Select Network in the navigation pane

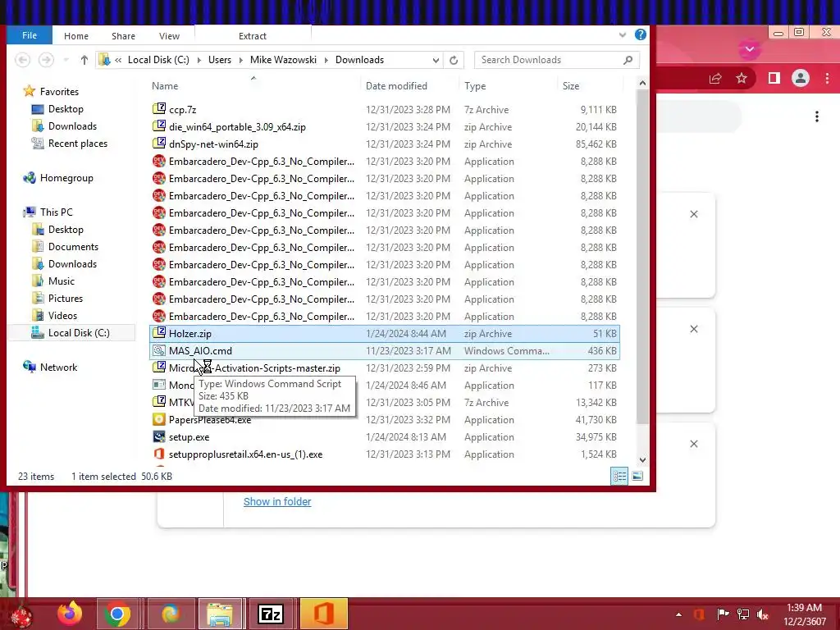click(58, 367)
